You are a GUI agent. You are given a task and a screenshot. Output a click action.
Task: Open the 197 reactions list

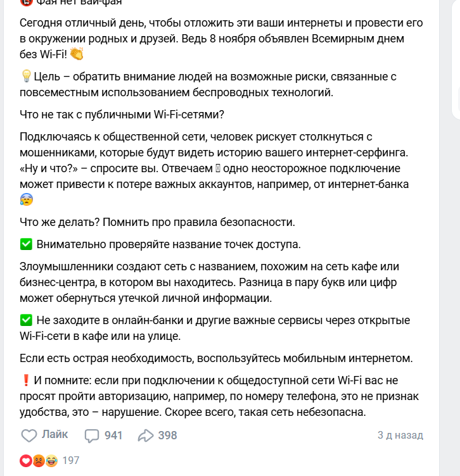[71, 461]
